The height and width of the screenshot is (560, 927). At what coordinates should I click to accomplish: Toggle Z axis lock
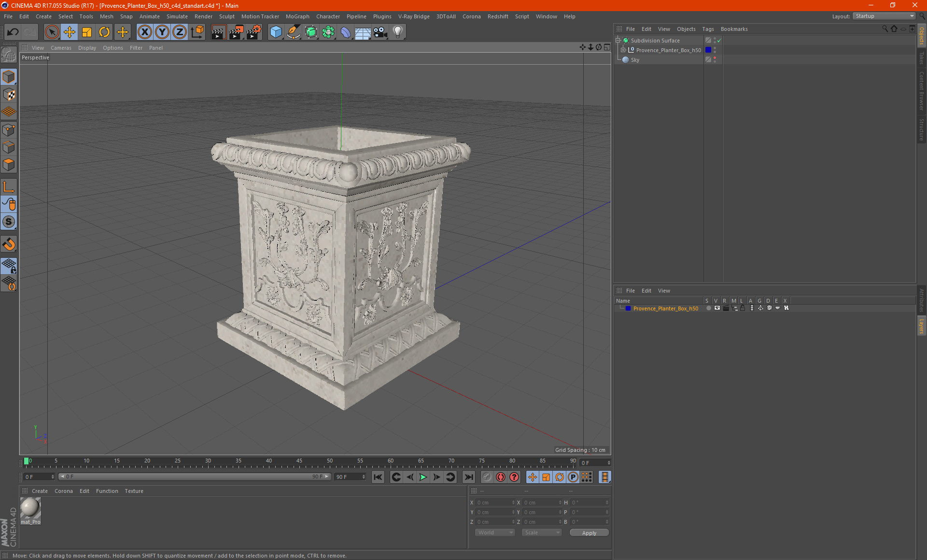[179, 32]
